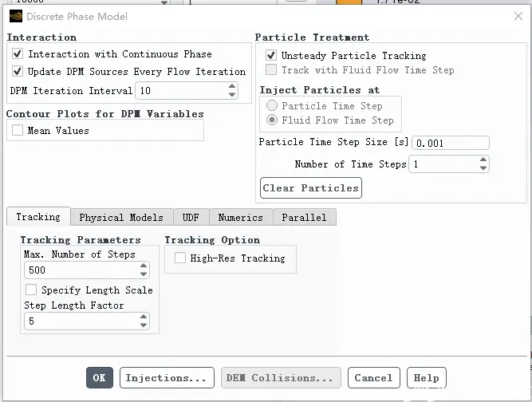Open the Numerics tab

point(241,218)
